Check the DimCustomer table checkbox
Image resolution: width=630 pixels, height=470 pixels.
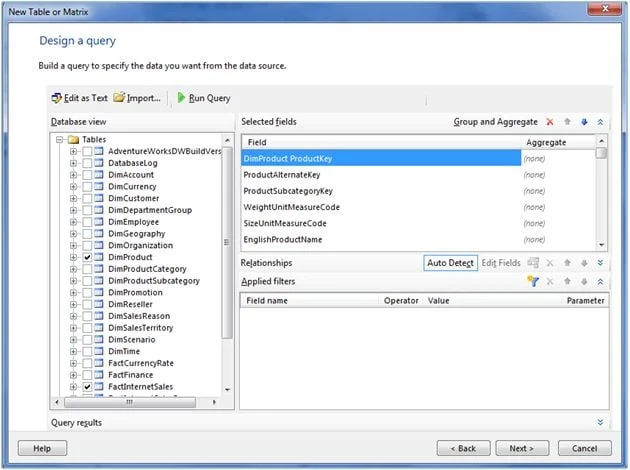(x=87, y=198)
